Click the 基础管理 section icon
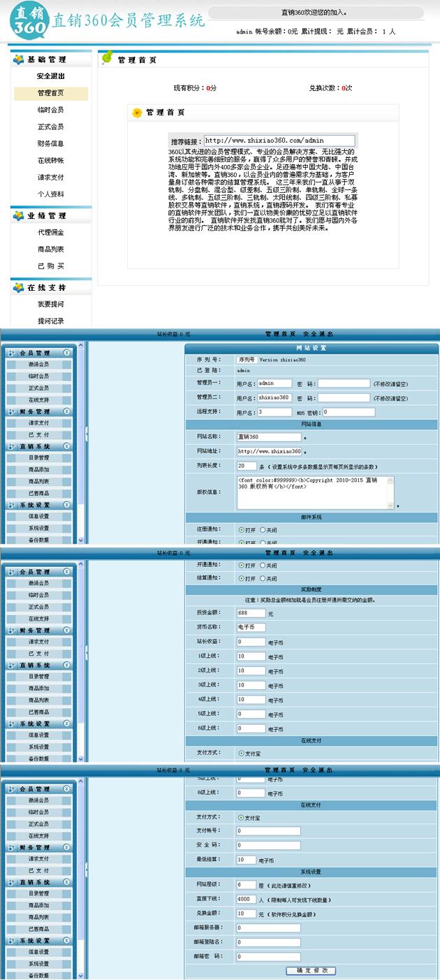This screenshot has height=980, width=440. (x=18, y=59)
